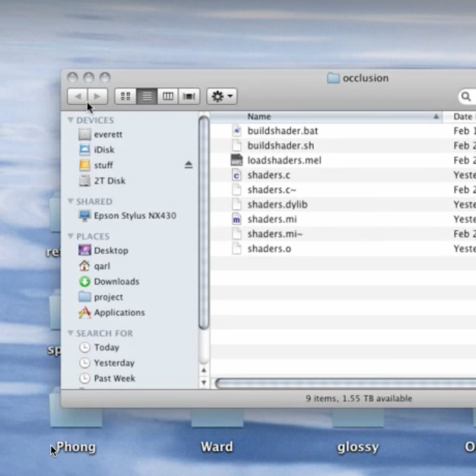Sort by the Date column header
Screen dimensions: 476x476
pos(460,117)
